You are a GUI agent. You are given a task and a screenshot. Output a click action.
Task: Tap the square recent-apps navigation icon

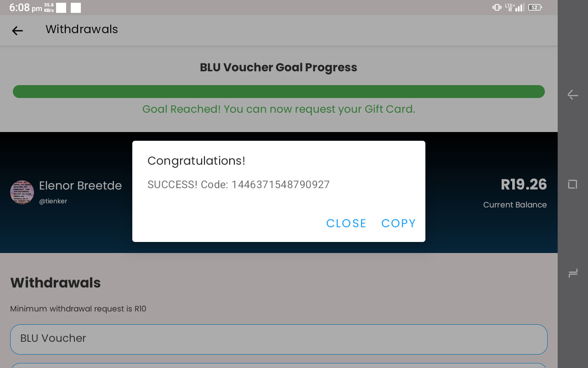point(572,184)
